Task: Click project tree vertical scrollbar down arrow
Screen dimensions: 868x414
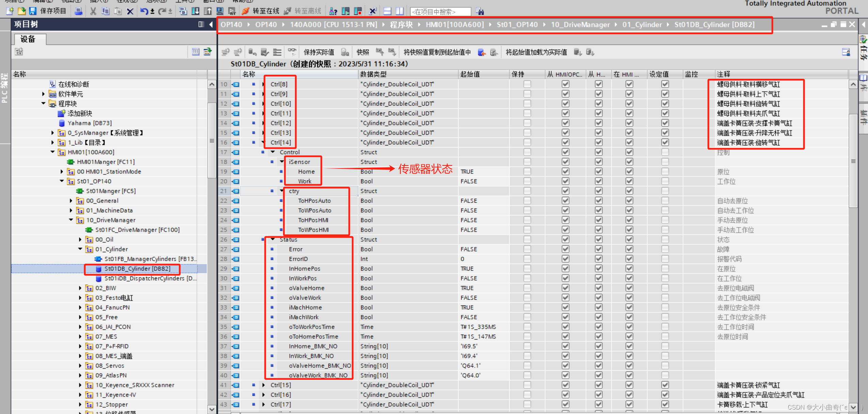Action: [212, 409]
